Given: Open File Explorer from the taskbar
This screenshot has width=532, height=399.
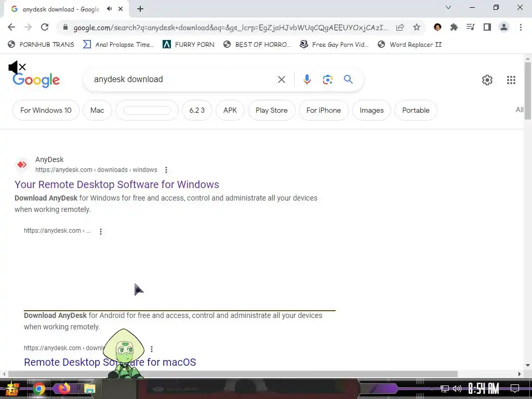Looking at the screenshot, I should (89, 389).
